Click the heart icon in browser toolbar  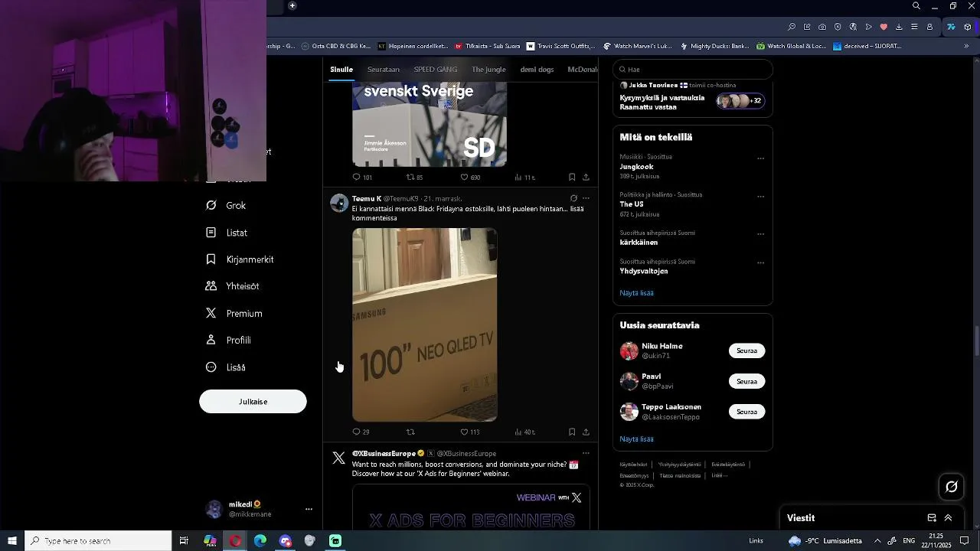pyautogui.click(x=884, y=27)
